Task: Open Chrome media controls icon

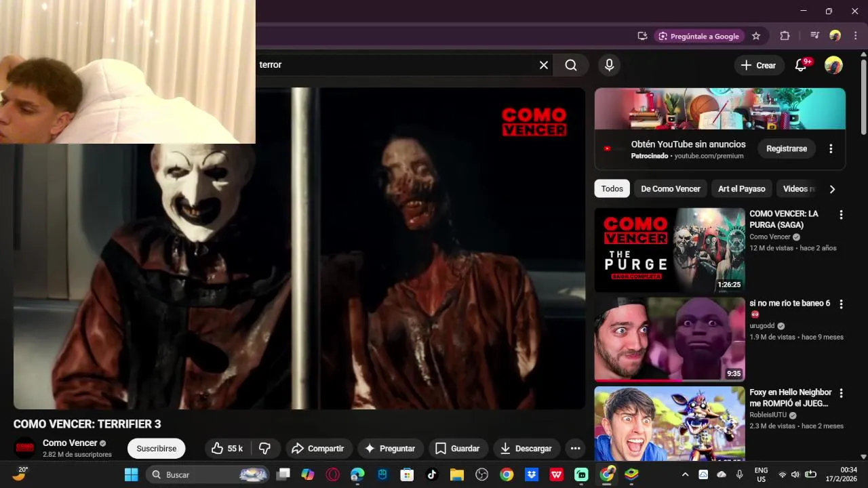Action: click(x=815, y=36)
